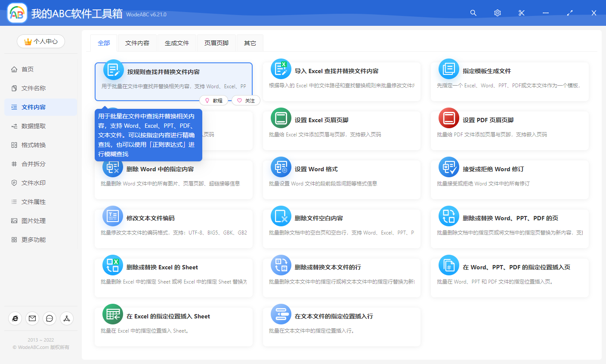606x364 pixels.
Task: Click the 在 Excel 的指定位置插入 Sheet icon
Action: pyautogui.click(x=112, y=314)
